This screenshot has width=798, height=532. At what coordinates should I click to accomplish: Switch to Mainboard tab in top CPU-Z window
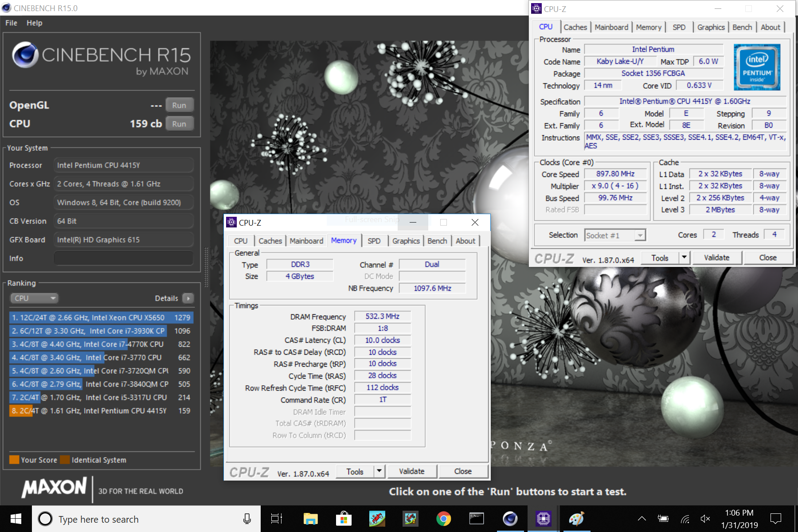611,27
